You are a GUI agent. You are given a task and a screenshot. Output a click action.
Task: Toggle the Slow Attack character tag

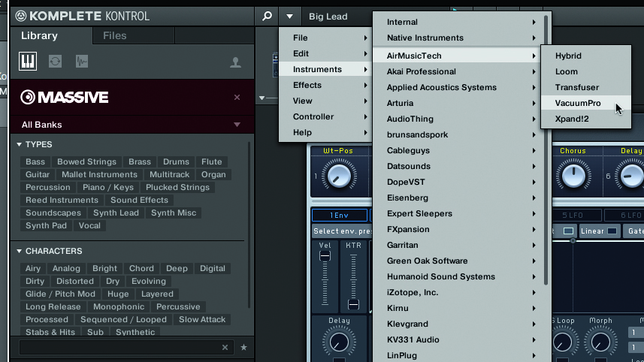click(x=202, y=319)
